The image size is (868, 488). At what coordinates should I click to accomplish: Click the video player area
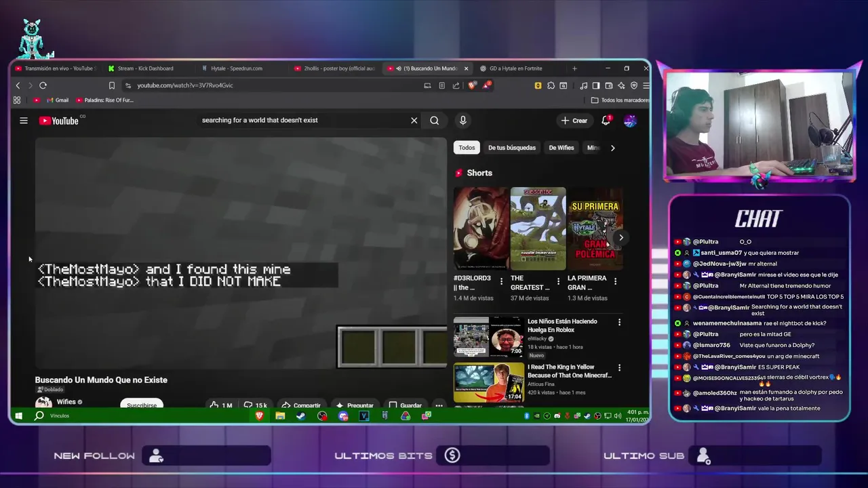(x=241, y=253)
